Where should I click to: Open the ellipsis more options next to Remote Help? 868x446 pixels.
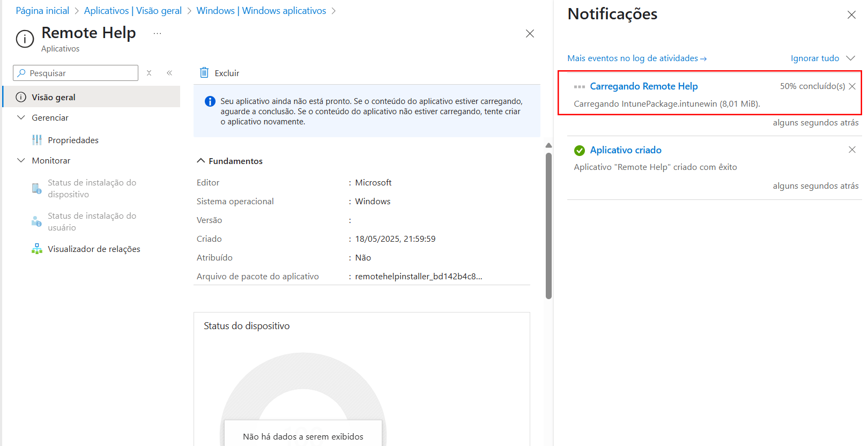point(157,33)
